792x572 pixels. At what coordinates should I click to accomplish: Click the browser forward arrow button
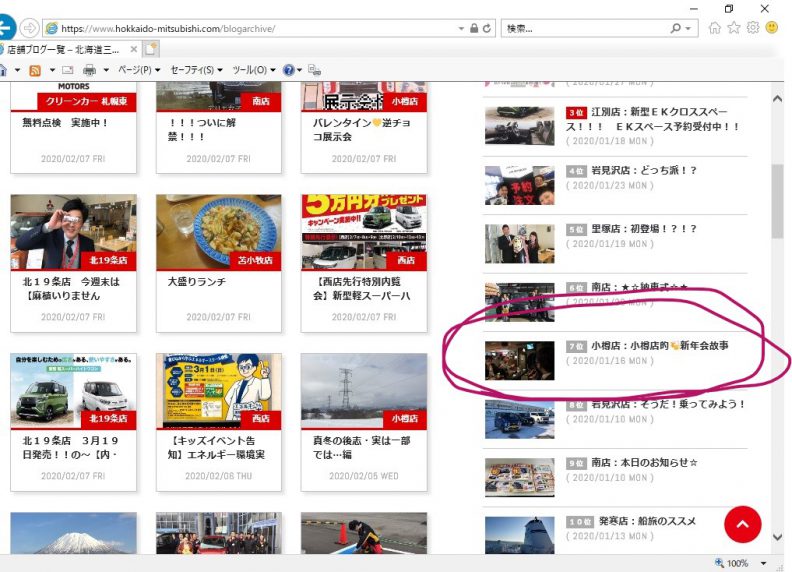coord(30,28)
